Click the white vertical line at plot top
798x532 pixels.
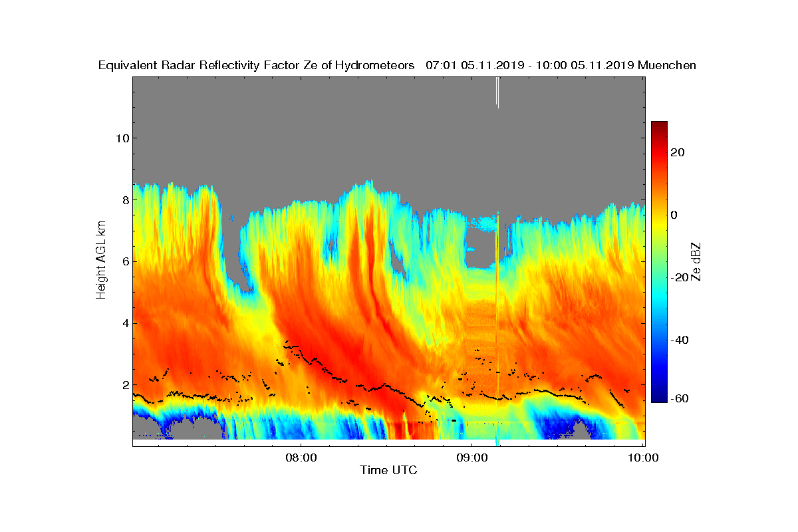[x=497, y=92]
